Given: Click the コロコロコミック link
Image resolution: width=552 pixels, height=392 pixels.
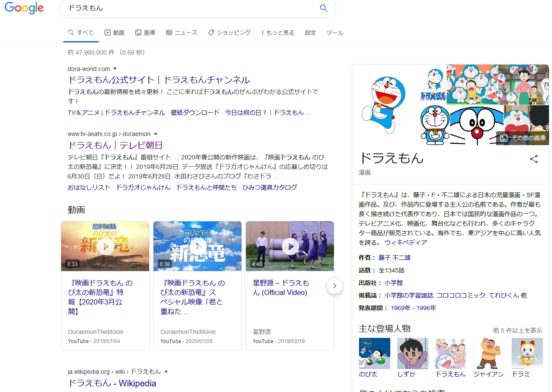Looking at the screenshot, I should (461, 295).
